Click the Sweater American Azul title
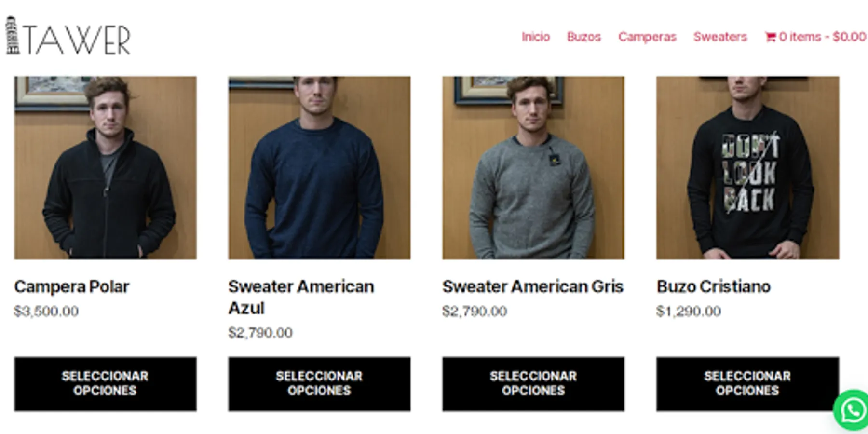Image resolution: width=868 pixels, height=434 pixels. pos(301,297)
